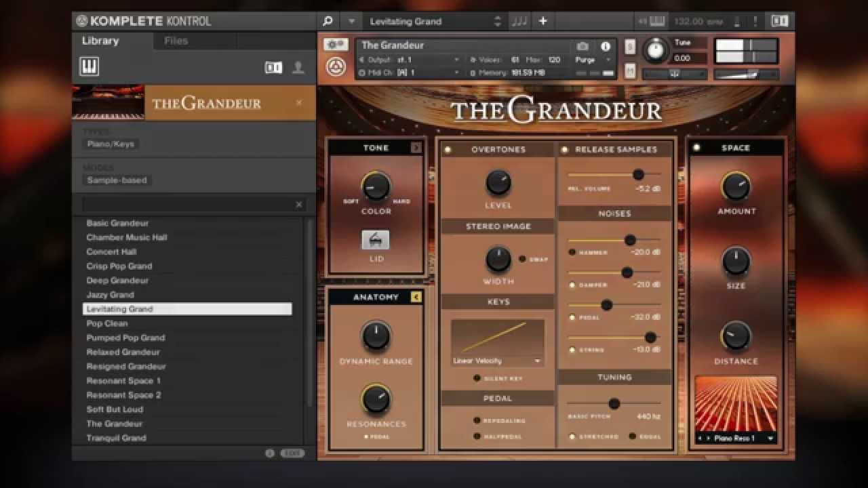The height and width of the screenshot is (488, 868).
Task: Choose the Jazzy Grand preset
Action: point(111,295)
